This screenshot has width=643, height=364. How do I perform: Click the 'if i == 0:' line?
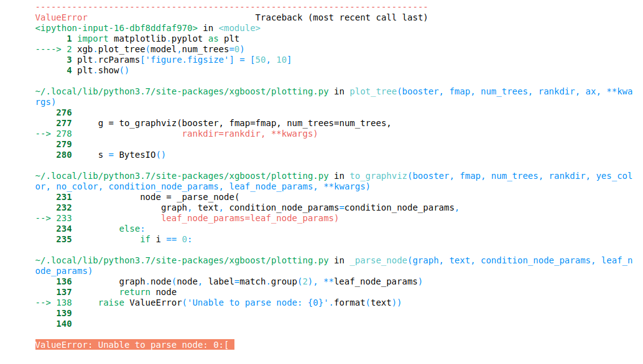[166, 239]
